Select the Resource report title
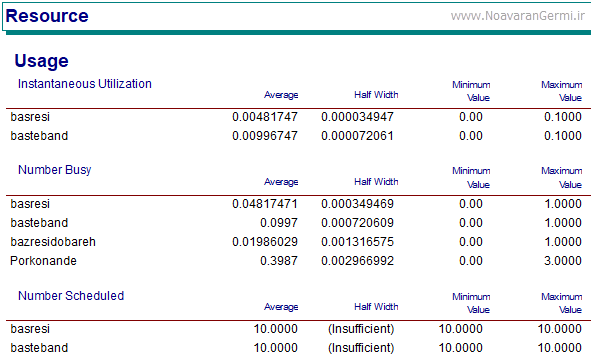 coord(47,16)
